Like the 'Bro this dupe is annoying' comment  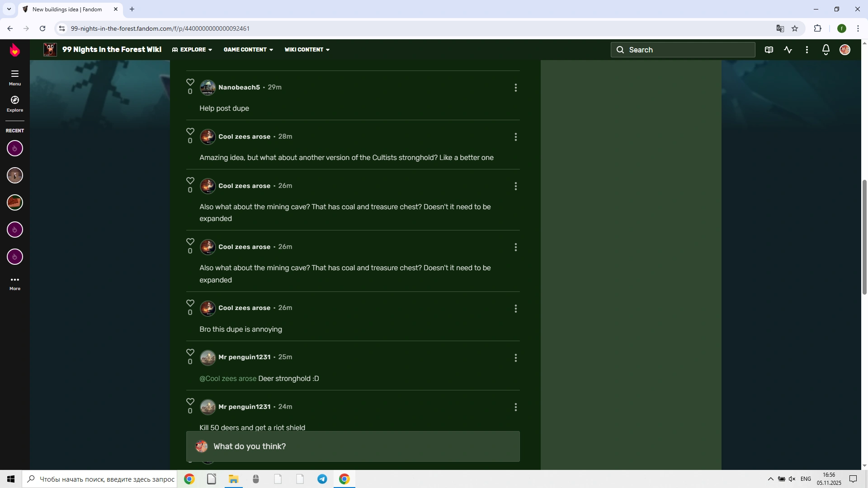(x=190, y=303)
